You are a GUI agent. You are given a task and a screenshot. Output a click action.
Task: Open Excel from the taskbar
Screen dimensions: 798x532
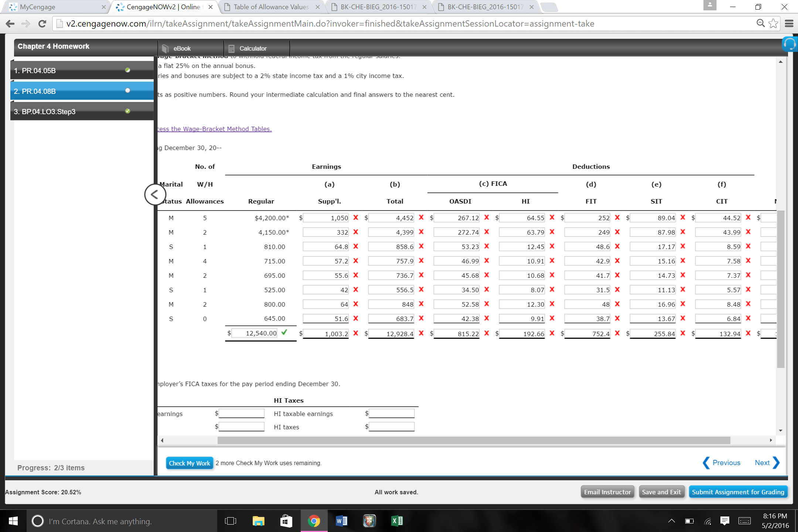coord(397,521)
